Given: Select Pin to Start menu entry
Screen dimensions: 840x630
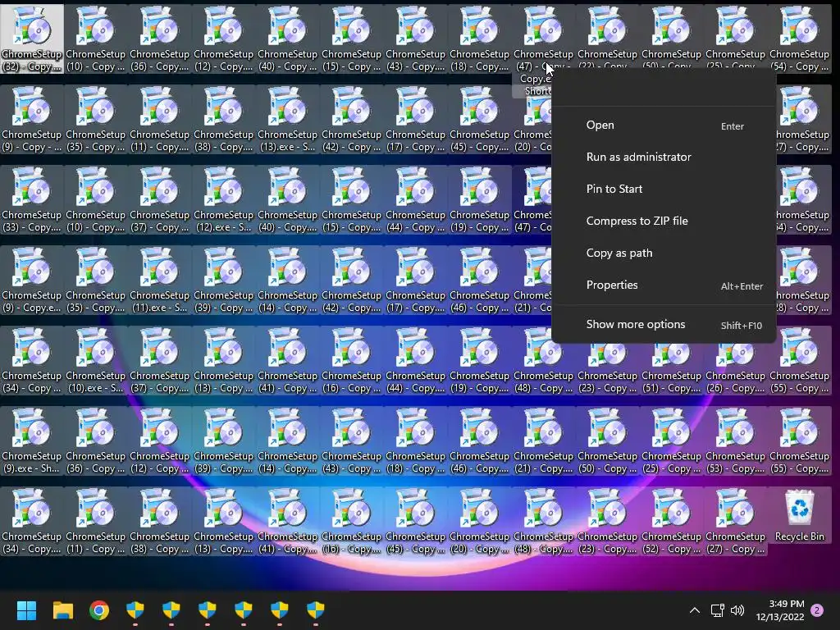Looking at the screenshot, I should click(664, 189).
